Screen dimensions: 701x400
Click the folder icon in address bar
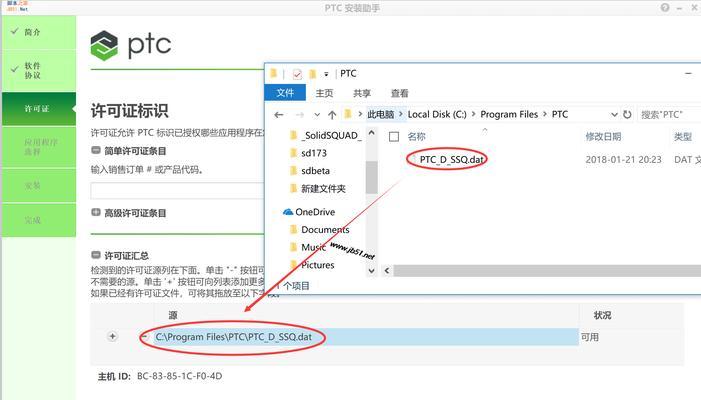click(347, 114)
